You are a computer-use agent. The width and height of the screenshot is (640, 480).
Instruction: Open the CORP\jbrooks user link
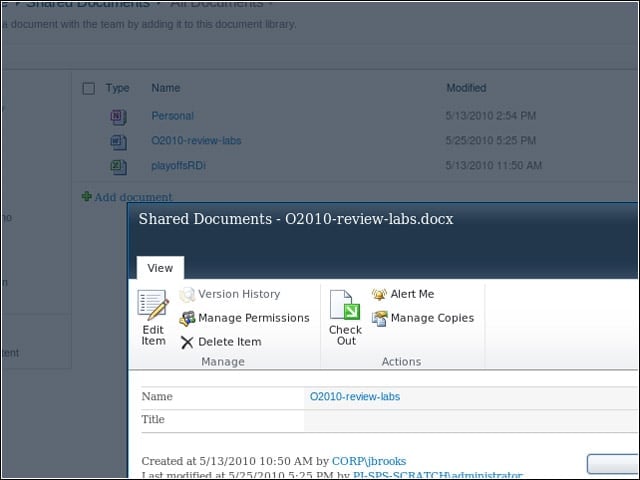coord(369,461)
